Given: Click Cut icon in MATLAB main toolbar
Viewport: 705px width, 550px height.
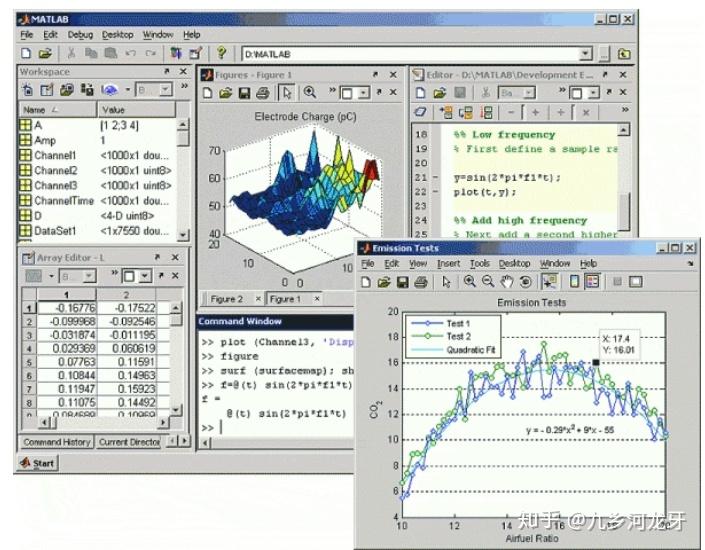Looking at the screenshot, I should tap(71, 54).
